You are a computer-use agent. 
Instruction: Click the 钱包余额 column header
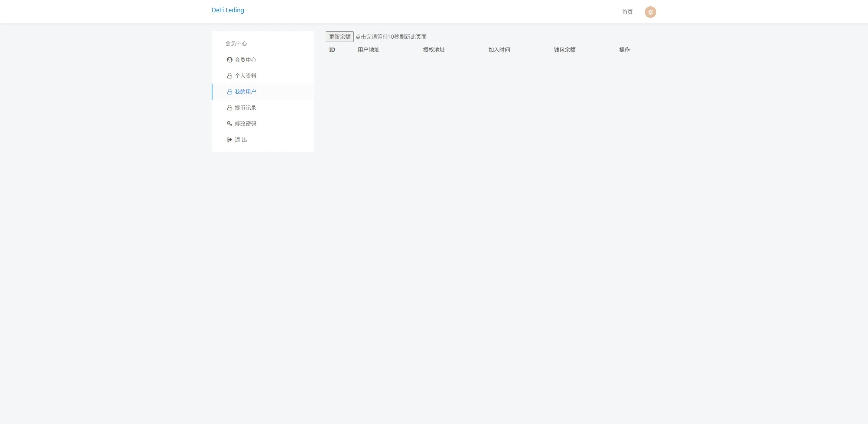(565, 50)
